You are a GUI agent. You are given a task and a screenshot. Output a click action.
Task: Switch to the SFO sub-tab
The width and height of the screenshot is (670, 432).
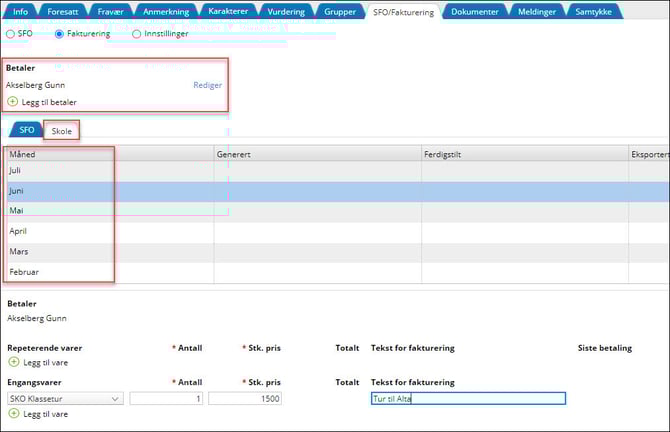click(x=27, y=131)
